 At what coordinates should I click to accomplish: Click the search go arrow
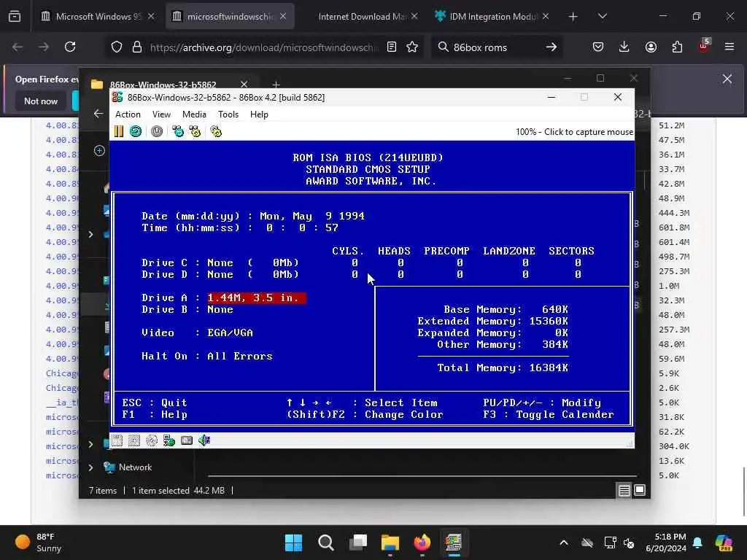(551, 47)
